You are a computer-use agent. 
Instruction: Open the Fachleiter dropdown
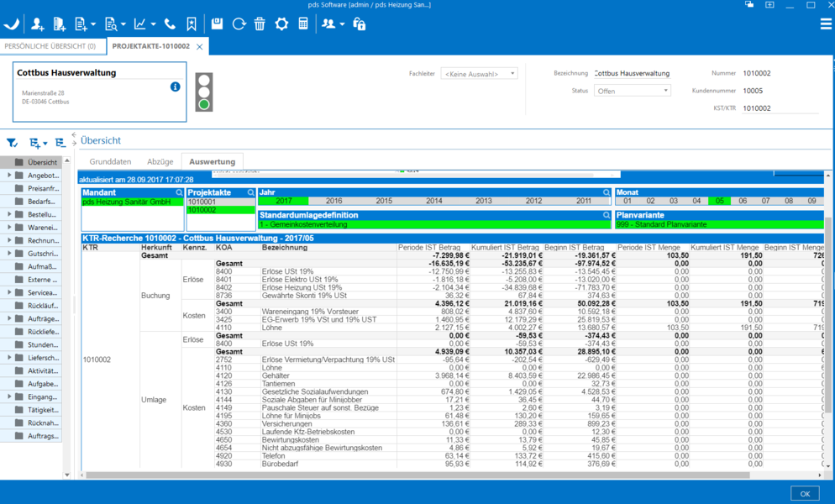tap(477, 74)
